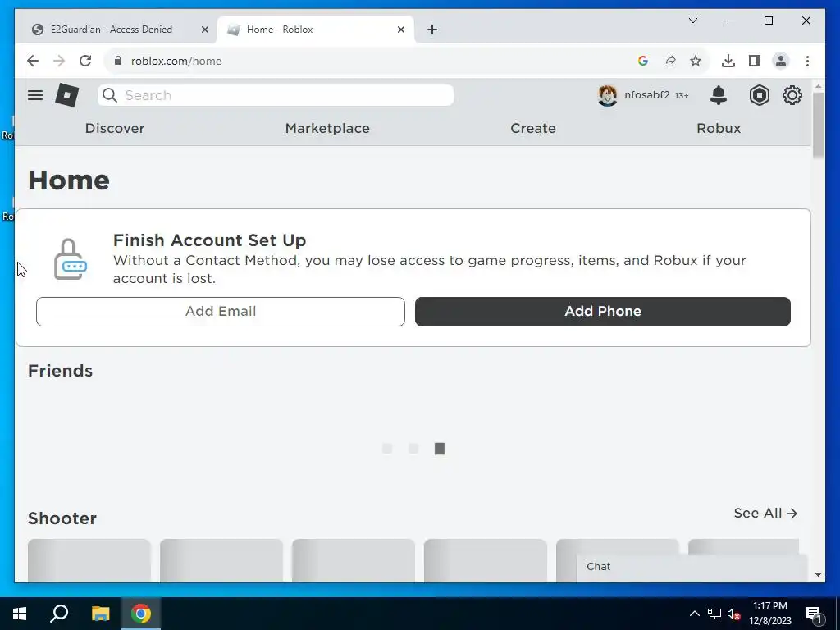Open the Robux menu item
Image resolution: width=840 pixels, height=630 pixels.
719,129
